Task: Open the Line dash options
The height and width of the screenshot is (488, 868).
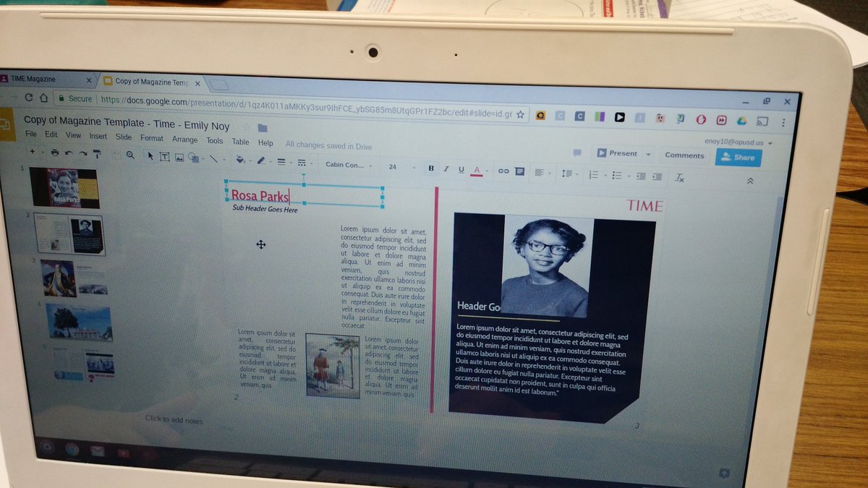Action: pos(301,163)
